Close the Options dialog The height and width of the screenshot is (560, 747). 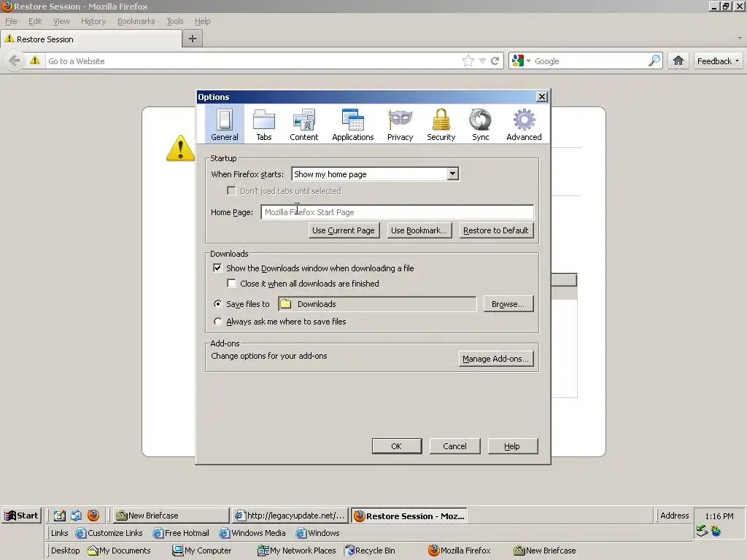coord(542,97)
